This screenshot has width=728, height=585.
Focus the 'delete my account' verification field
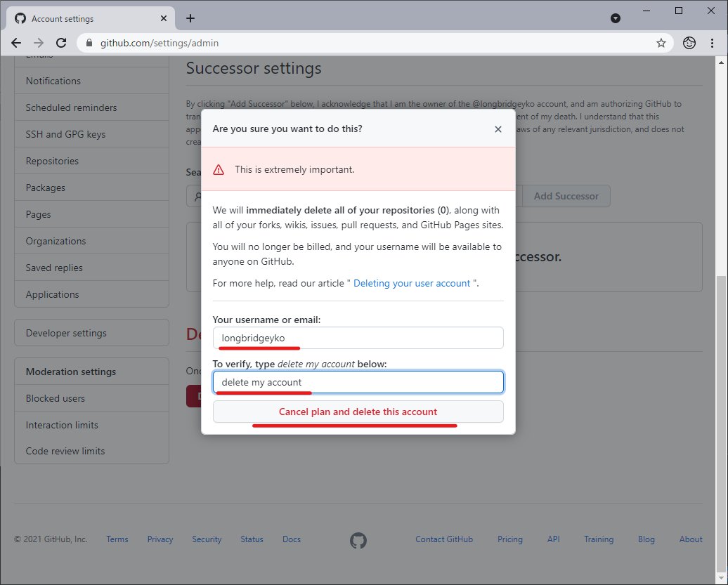(358, 382)
